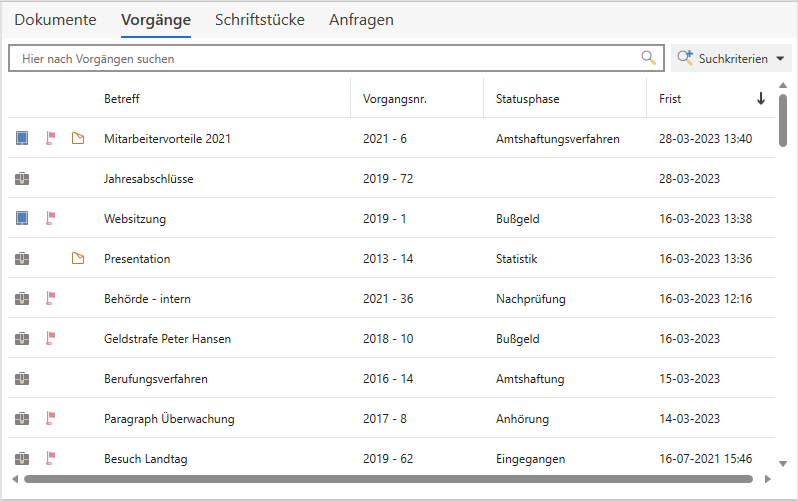Click the orange note icon for Presentation
This screenshot has width=798, height=501.
tap(78, 258)
